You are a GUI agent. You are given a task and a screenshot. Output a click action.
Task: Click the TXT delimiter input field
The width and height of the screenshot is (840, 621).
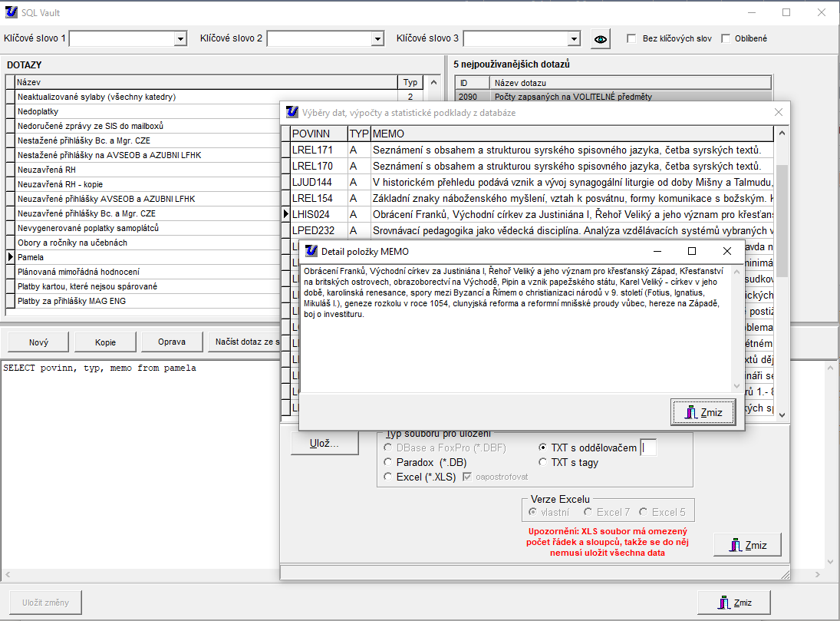[648, 448]
